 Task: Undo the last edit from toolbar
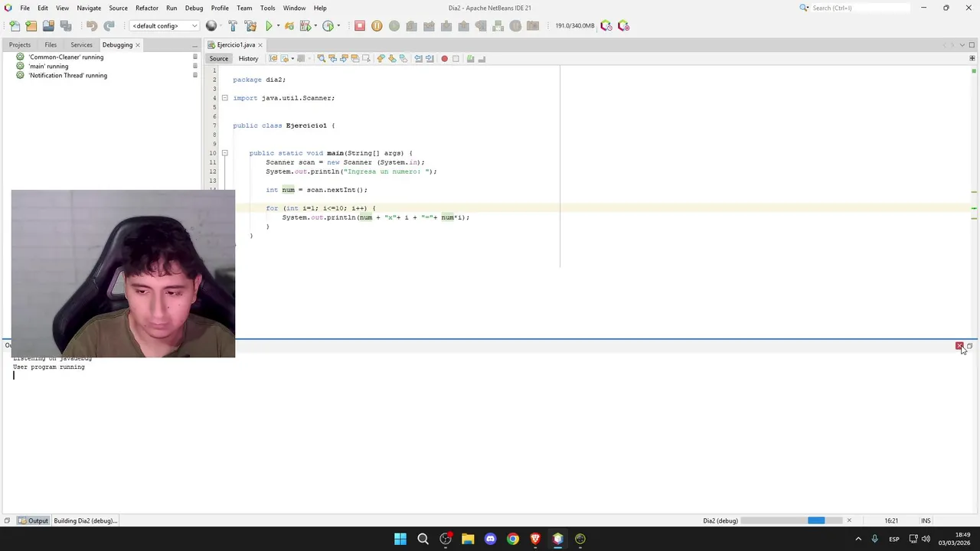tap(92, 26)
